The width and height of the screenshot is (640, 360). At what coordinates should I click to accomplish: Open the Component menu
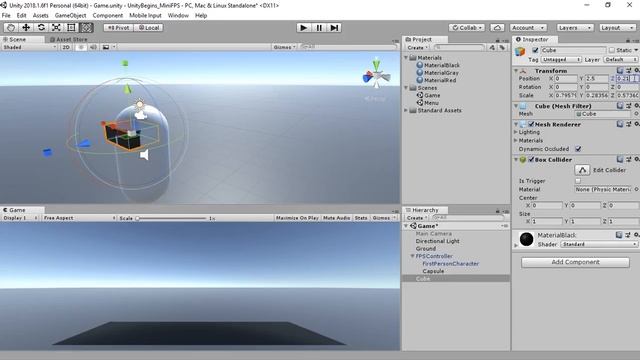coord(108,16)
